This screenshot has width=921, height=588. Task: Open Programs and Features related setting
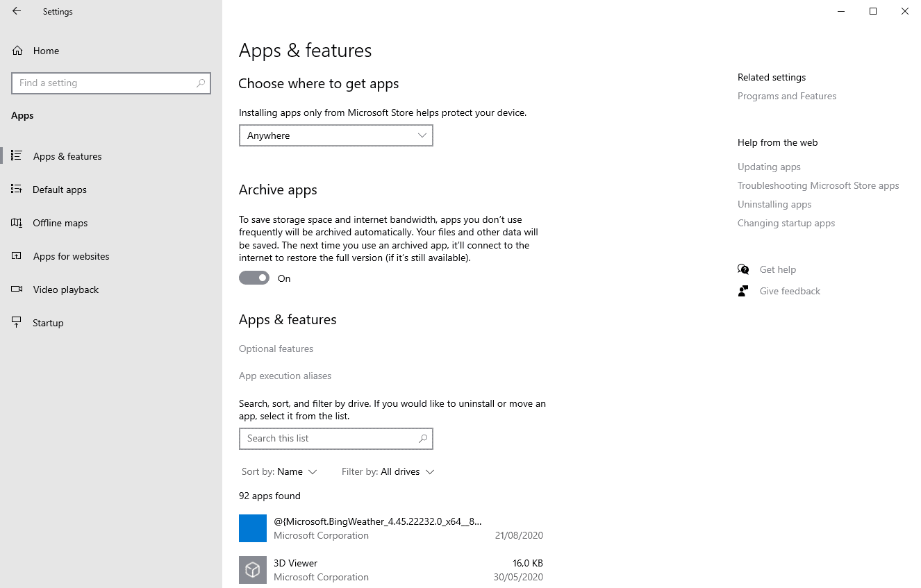[x=786, y=96]
